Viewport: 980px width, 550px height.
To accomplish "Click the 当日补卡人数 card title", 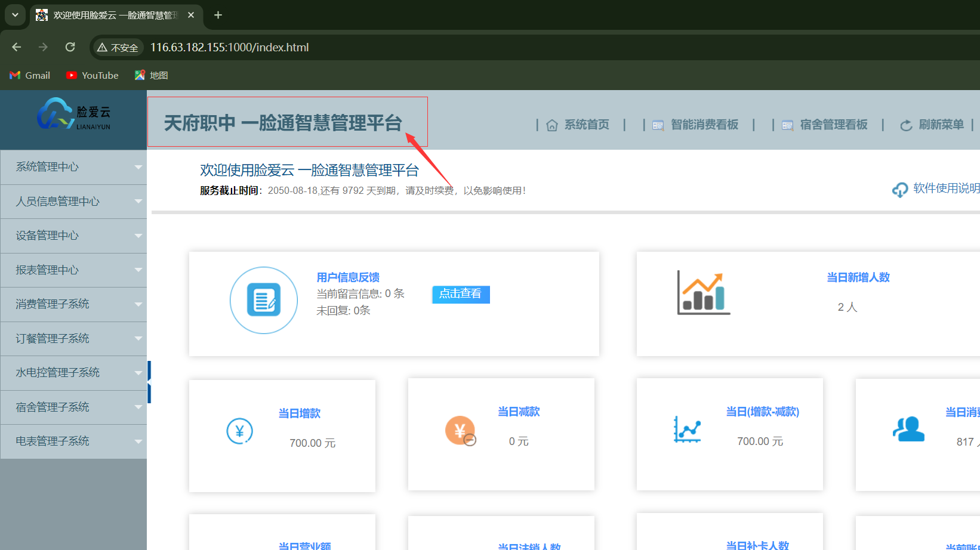I will point(757,545).
